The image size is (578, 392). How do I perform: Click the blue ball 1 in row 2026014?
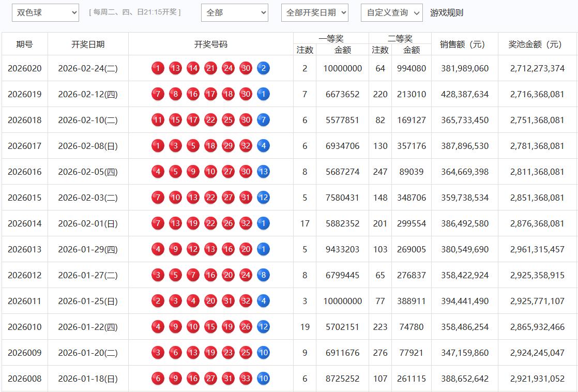tap(263, 223)
